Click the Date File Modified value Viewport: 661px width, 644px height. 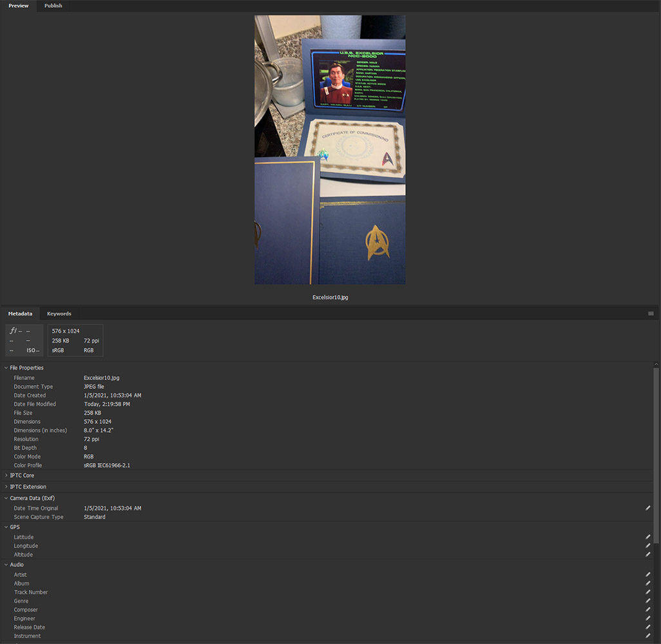(x=107, y=404)
